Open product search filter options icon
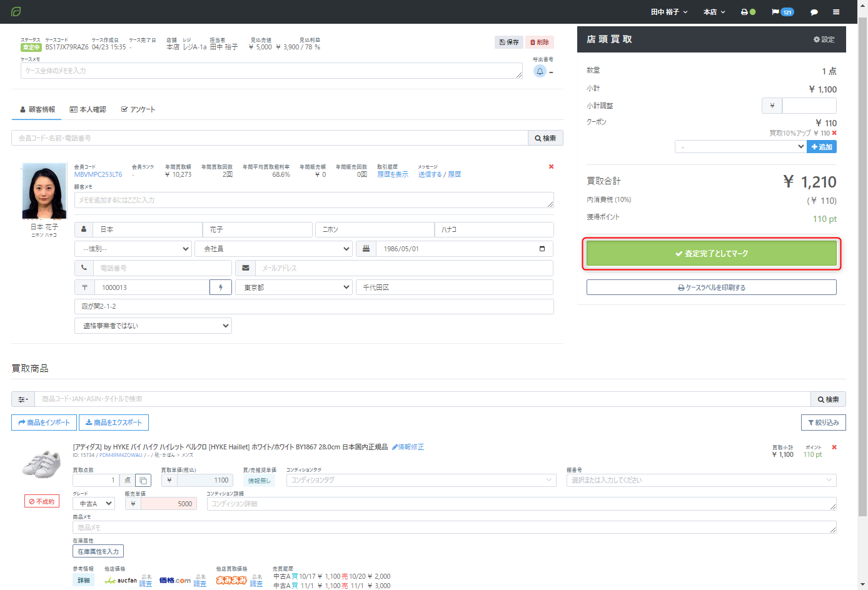 pos(23,399)
